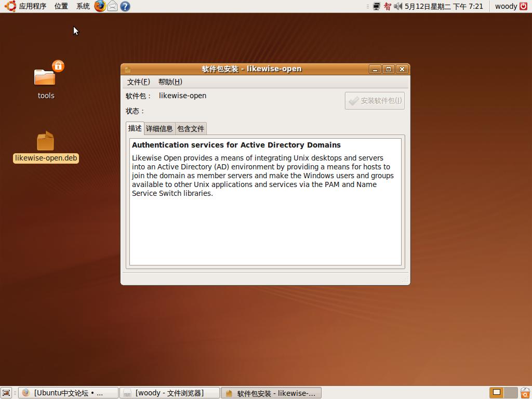This screenshot has height=399, width=532.
Task: Launch Firefox from the top panel
Action: [100, 6]
